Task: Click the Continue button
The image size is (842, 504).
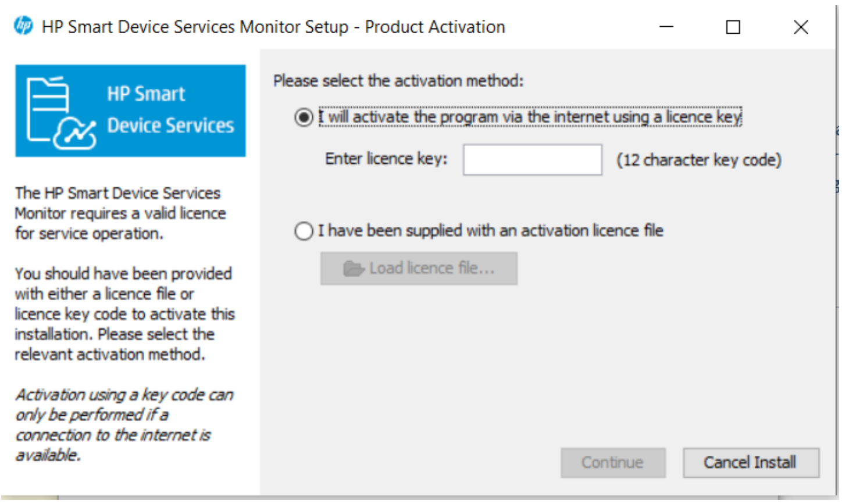Action: 612,463
